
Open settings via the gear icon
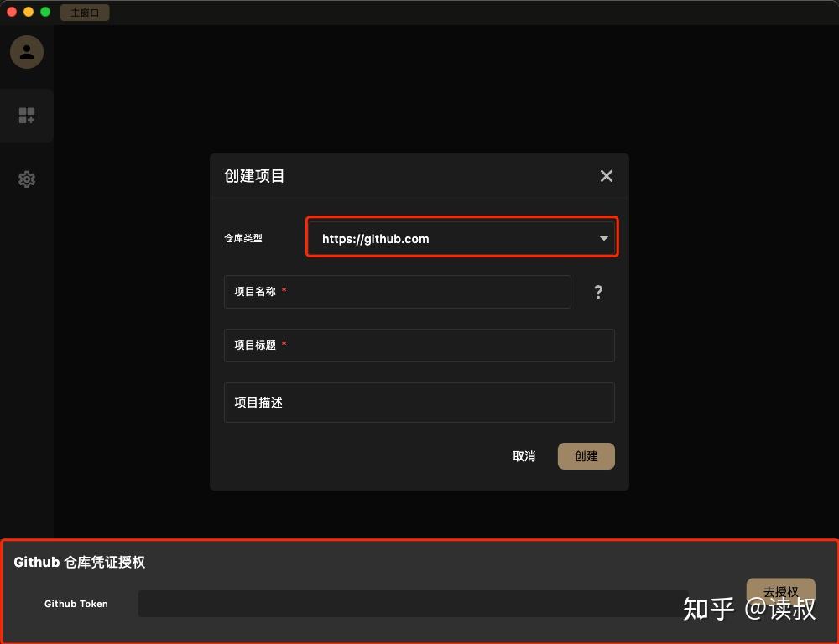point(27,179)
